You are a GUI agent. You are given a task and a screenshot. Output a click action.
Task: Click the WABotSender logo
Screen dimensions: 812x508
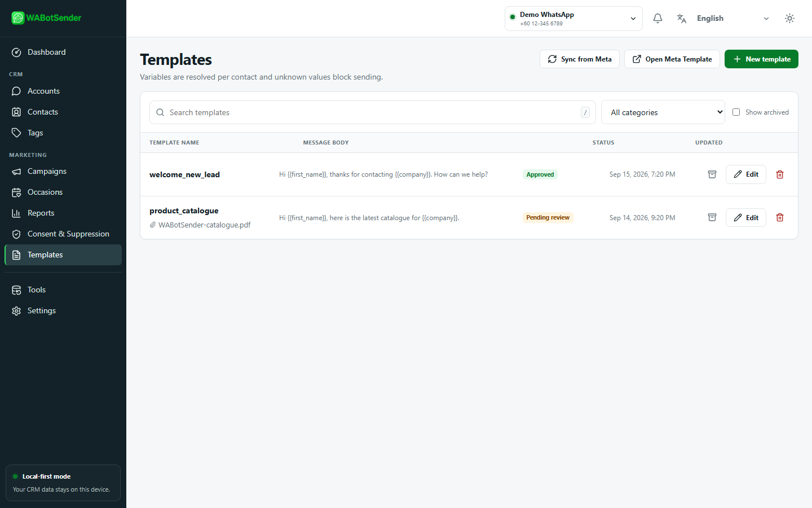click(46, 18)
